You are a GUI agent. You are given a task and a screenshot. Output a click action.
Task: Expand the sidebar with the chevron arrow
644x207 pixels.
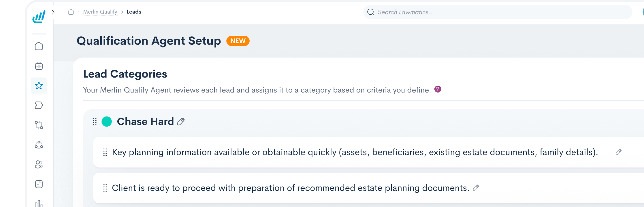53,12
